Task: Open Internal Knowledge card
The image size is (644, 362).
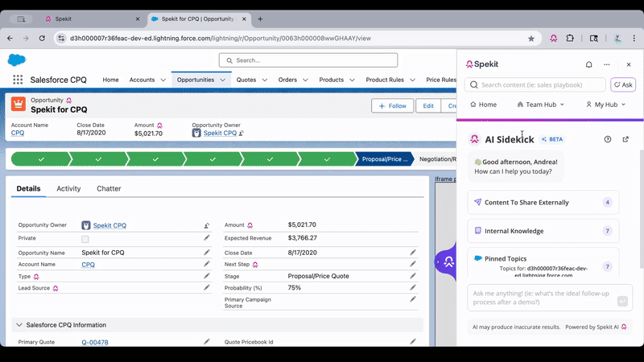Action: [x=543, y=231]
